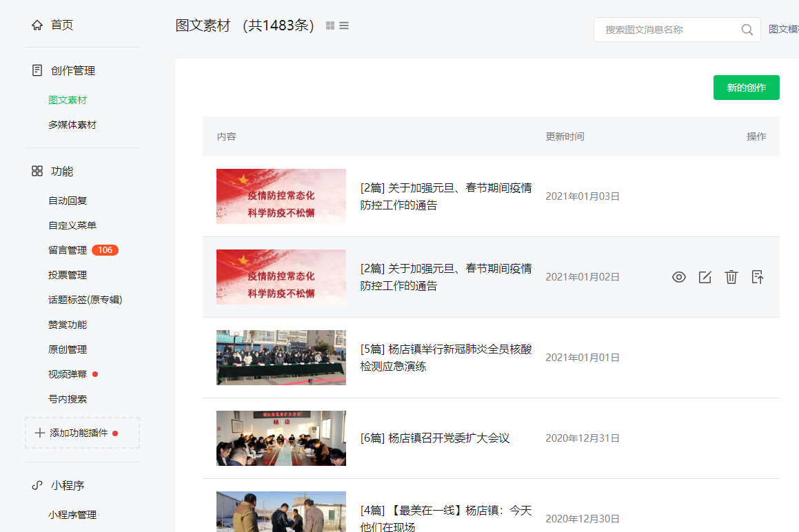Image resolution: width=799 pixels, height=532 pixels.
Task: Open 小程序管理
Action: click(72, 515)
